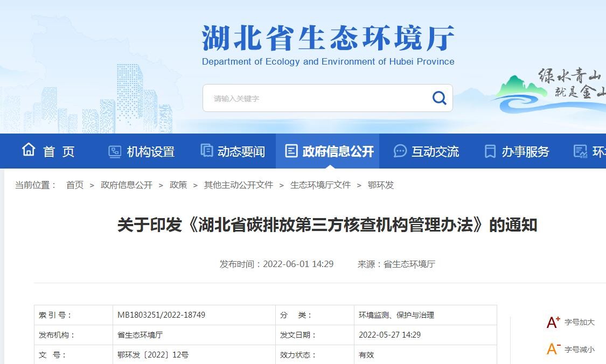
Task: Click the search magnifier icon
Action: pos(438,97)
